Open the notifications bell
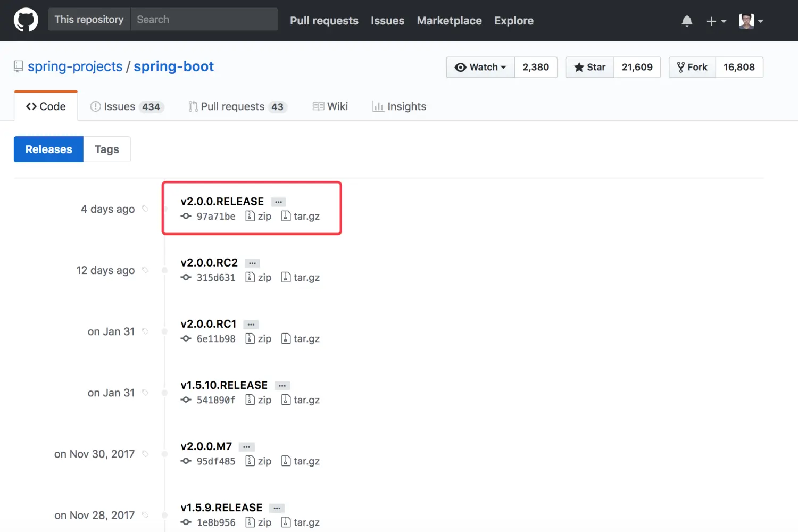This screenshot has height=532, width=798. pyautogui.click(x=687, y=21)
